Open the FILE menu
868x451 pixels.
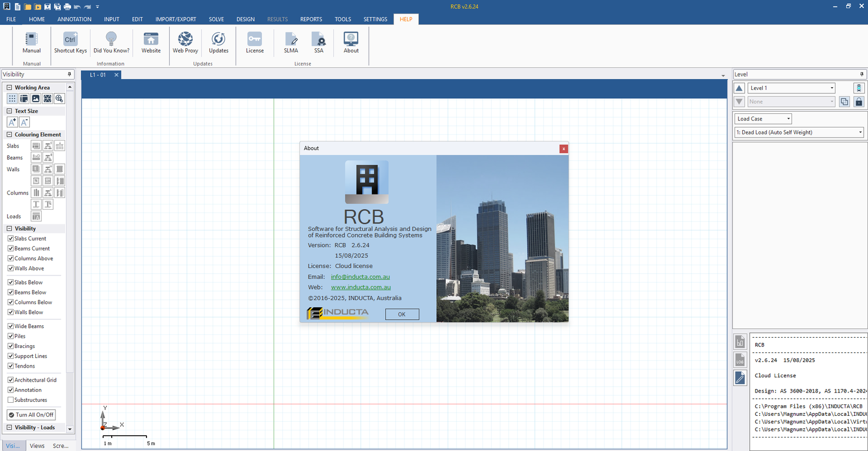(x=11, y=19)
